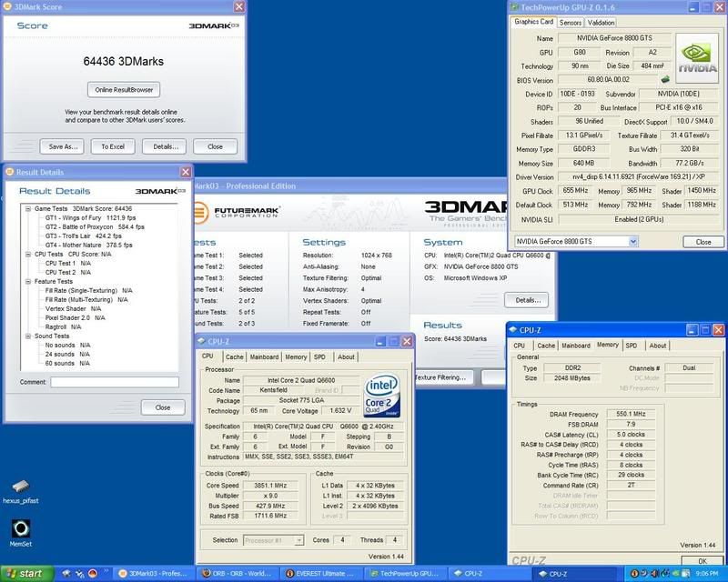The height and width of the screenshot is (582, 728).
Task: Open the Mainboard tab in front CPU-Z
Action: pyautogui.click(x=264, y=356)
